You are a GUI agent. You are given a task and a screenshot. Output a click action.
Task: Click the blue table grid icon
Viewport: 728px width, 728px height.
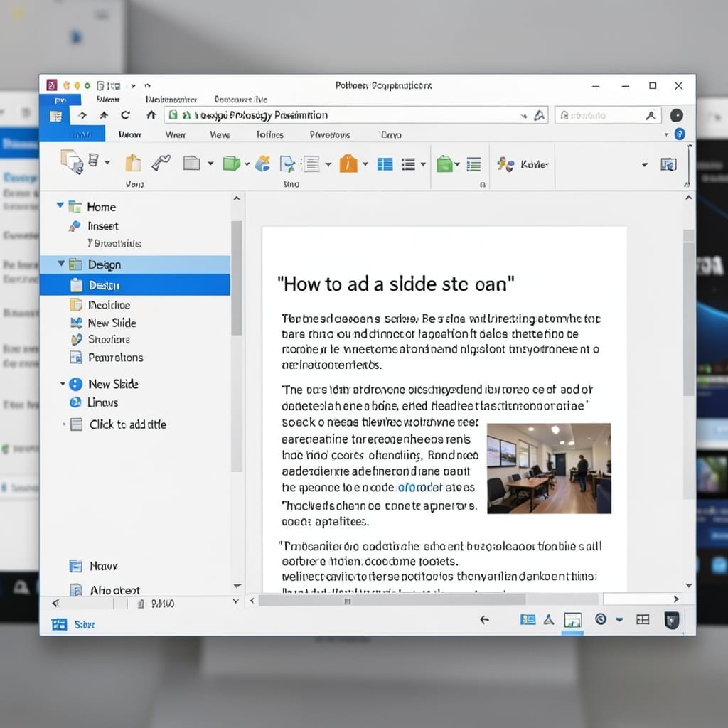pos(385,164)
